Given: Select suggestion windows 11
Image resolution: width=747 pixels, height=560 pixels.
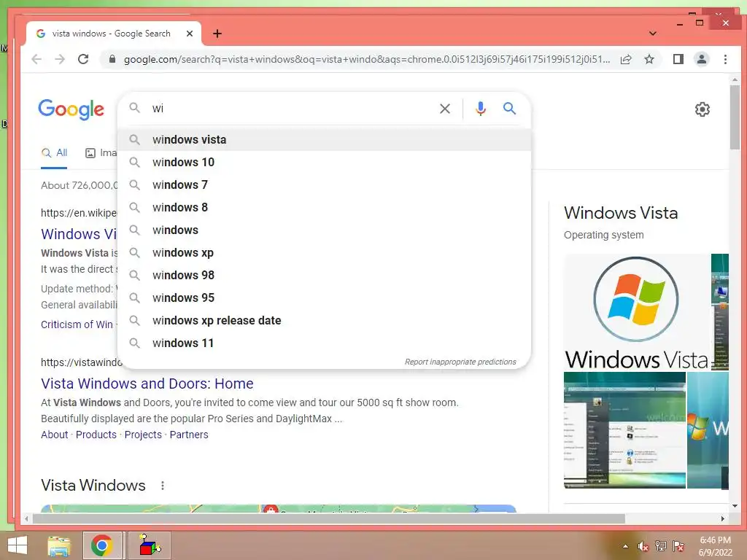Looking at the screenshot, I should coord(324,343).
